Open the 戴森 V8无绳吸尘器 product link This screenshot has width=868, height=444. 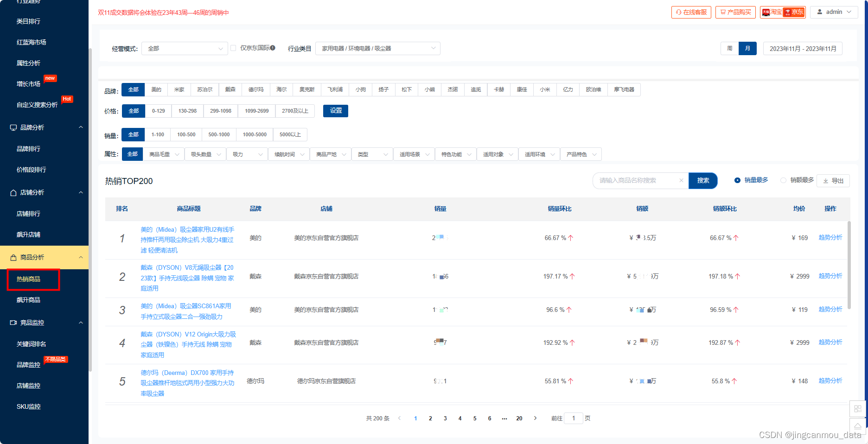point(188,278)
